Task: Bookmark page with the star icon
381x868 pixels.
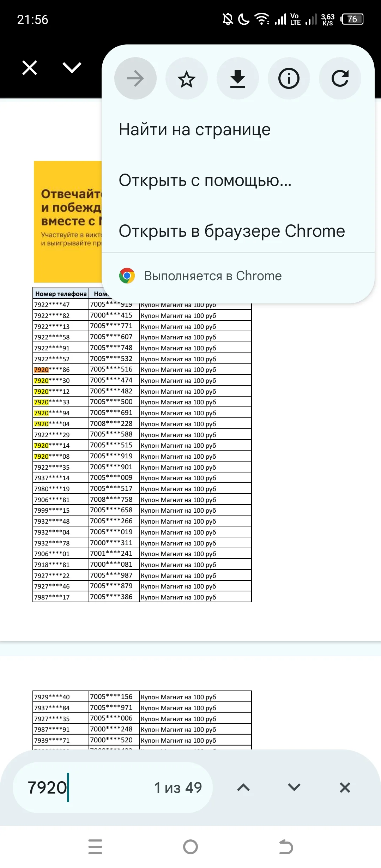Action: [187, 78]
